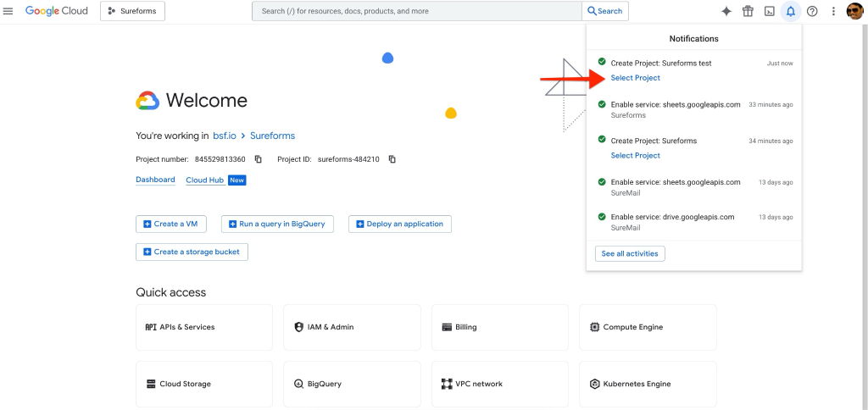Image resolution: width=868 pixels, height=410 pixels.
Task: Open the three-dot settings menu
Action: coord(833,11)
